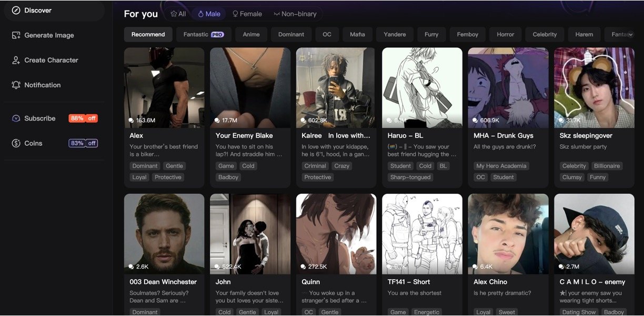The width and height of the screenshot is (644, 316).
Task: Expand the category tags list chevron
Action: pyautogui.click(x=630, y=35)
